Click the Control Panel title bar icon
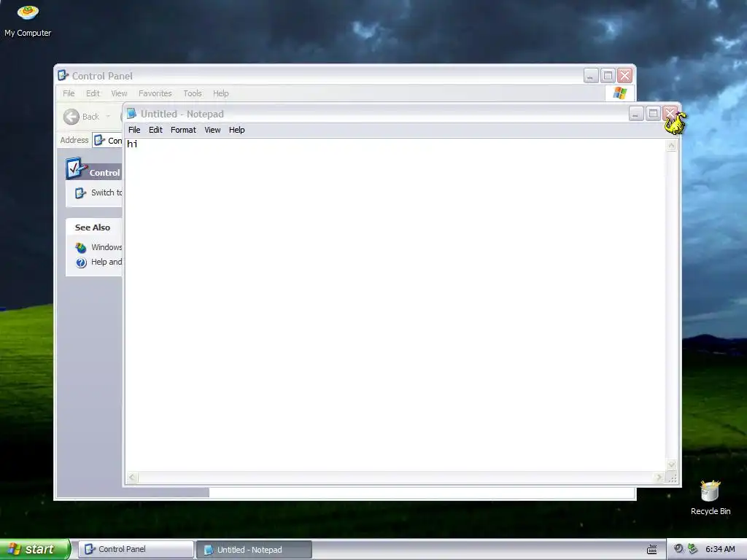The height and width of the screenshot is (560, 747). [63, 75]
